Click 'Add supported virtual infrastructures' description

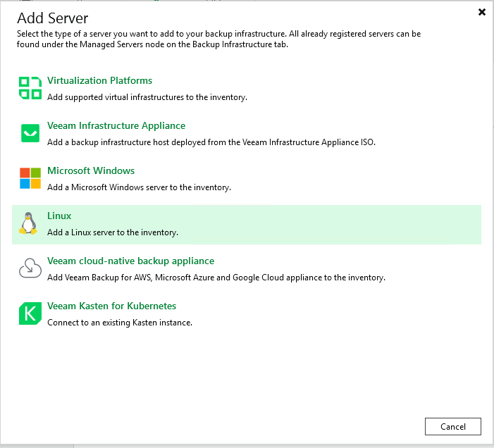tap(147, 97)
